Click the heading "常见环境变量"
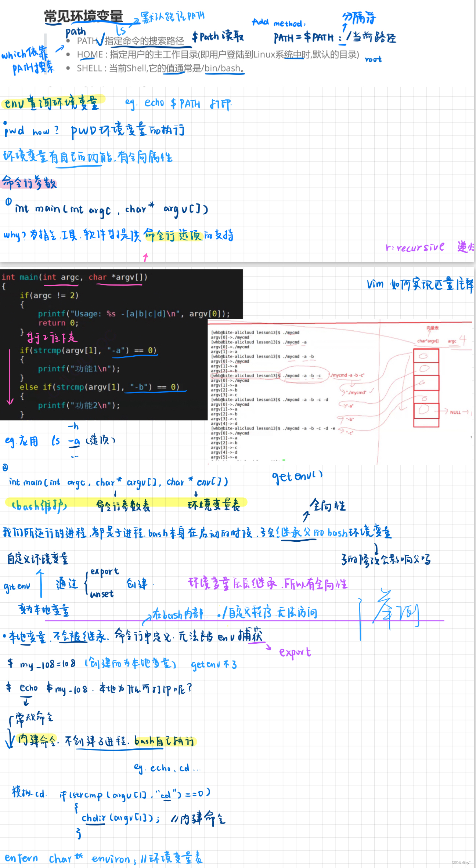Image resolution: width=476 pixels, height=868 pixels. (x=83, y=17)
